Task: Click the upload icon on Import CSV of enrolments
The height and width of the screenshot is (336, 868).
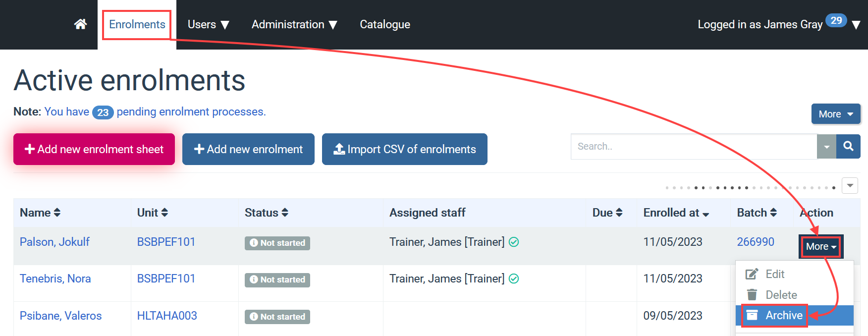Action: pos(339,149)
